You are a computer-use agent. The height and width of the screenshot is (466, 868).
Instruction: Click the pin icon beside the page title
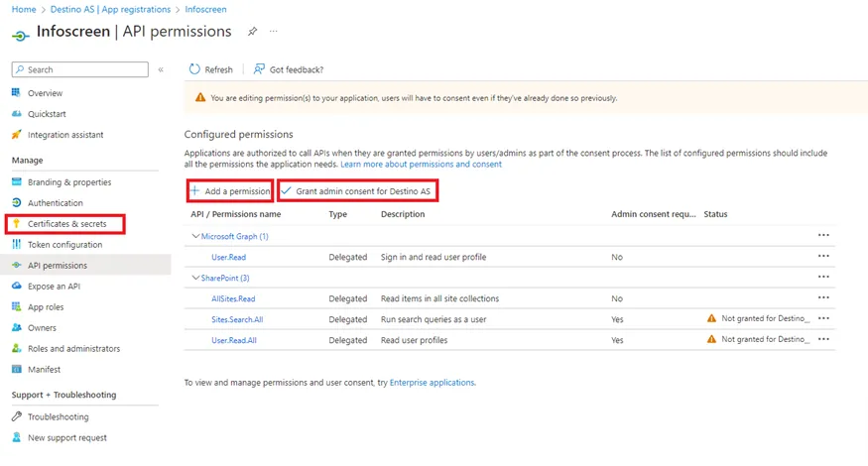coord(252,32)
